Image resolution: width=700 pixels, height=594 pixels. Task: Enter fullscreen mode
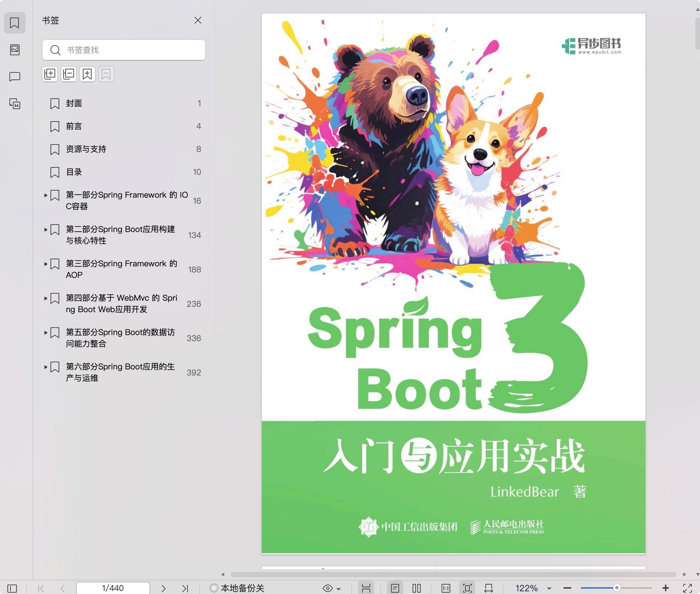(x=687, y=588)
